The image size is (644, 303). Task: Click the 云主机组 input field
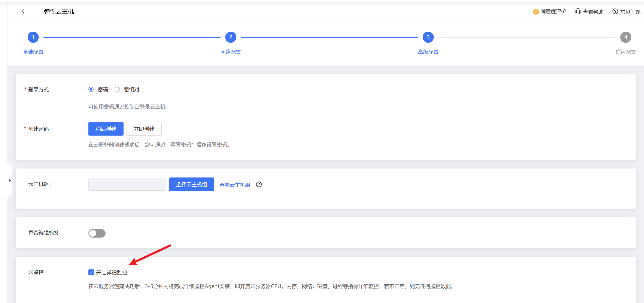(127, 184)
